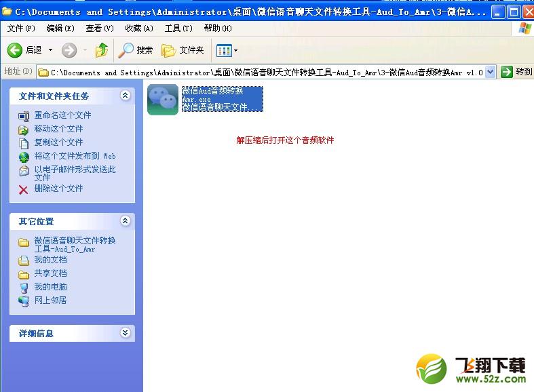Open the Views dropdown button
Screen dimensions: 534x392
(x=227, y=50)
